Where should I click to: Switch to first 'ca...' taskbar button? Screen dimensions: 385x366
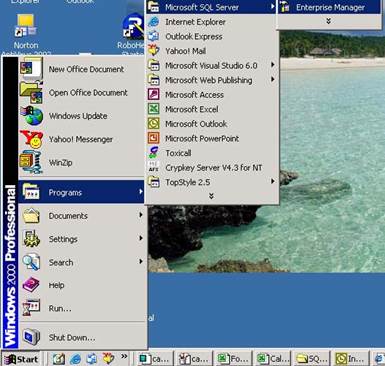[x=155, y=359]
